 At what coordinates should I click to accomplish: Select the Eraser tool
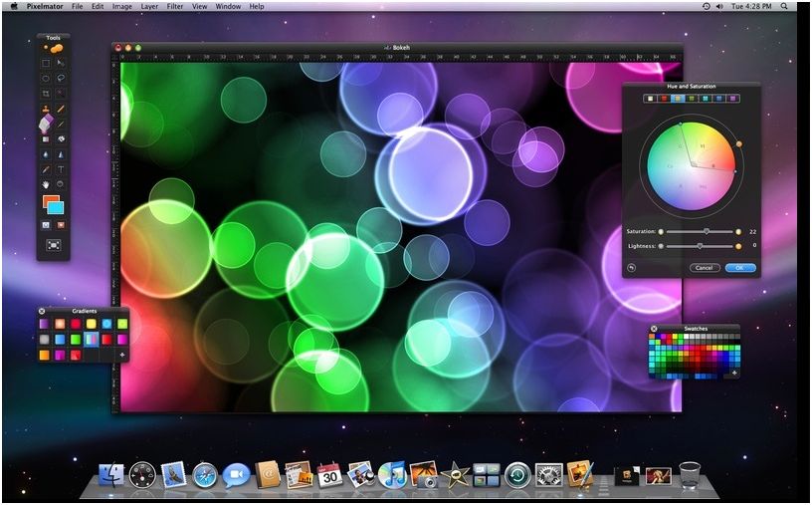[x=45, y=123]
